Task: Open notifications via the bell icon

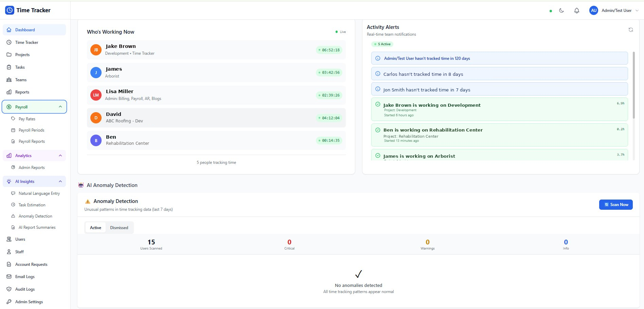Action: (577, 11)
